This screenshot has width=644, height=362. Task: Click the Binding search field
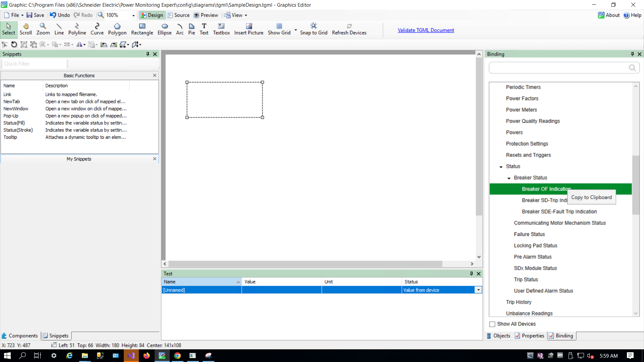[564, 68]
